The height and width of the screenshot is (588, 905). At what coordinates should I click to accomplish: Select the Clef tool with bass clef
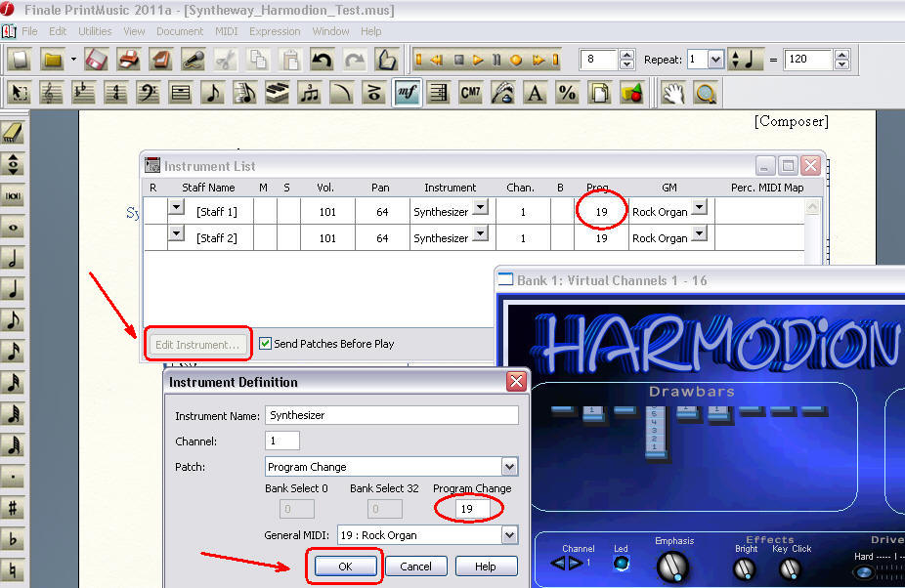[149, 93]
